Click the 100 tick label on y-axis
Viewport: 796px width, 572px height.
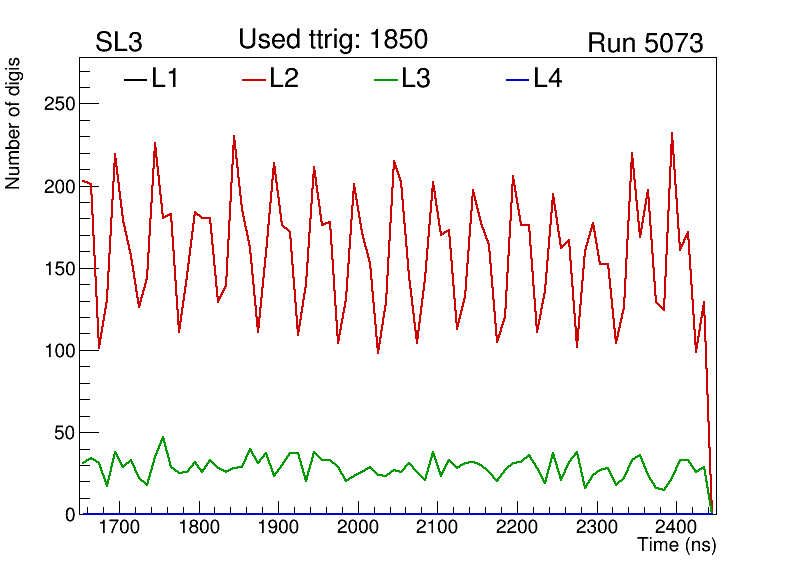(x=58, y=351)
